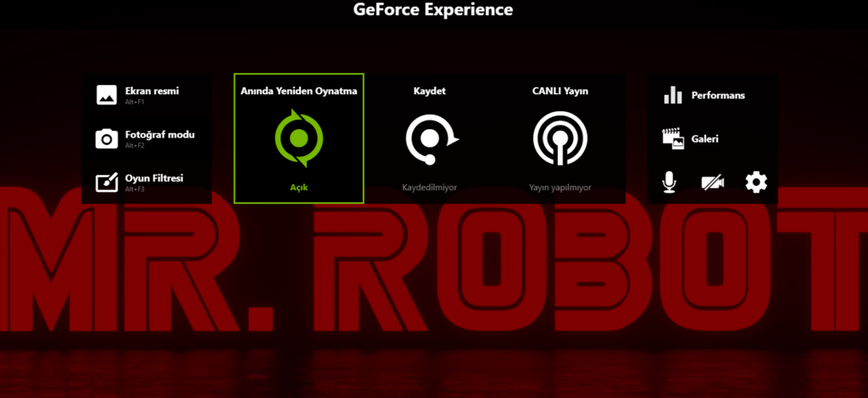This screenshot has width=868, height=398.
Task: Click the CANLI Yayın broadcast antenna icon
Action: 559,137
